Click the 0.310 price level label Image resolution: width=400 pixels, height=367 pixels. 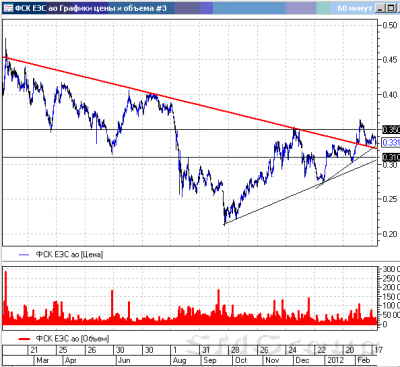[391, 157]
